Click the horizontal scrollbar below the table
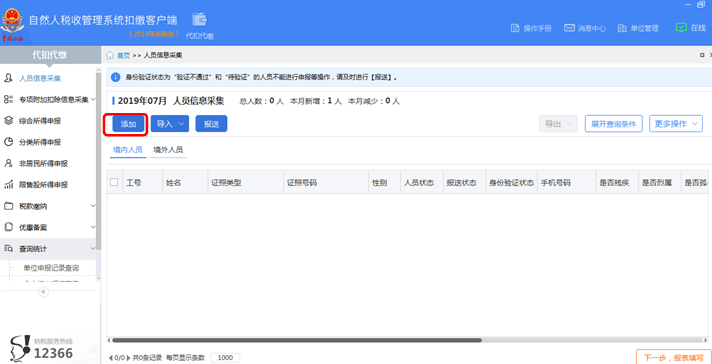712x364 pixels. pos(297,340)
